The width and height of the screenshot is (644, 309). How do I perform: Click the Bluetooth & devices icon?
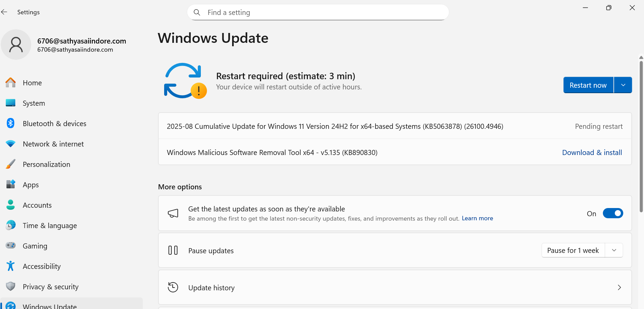pyautogui.click(x=11, y=123)
